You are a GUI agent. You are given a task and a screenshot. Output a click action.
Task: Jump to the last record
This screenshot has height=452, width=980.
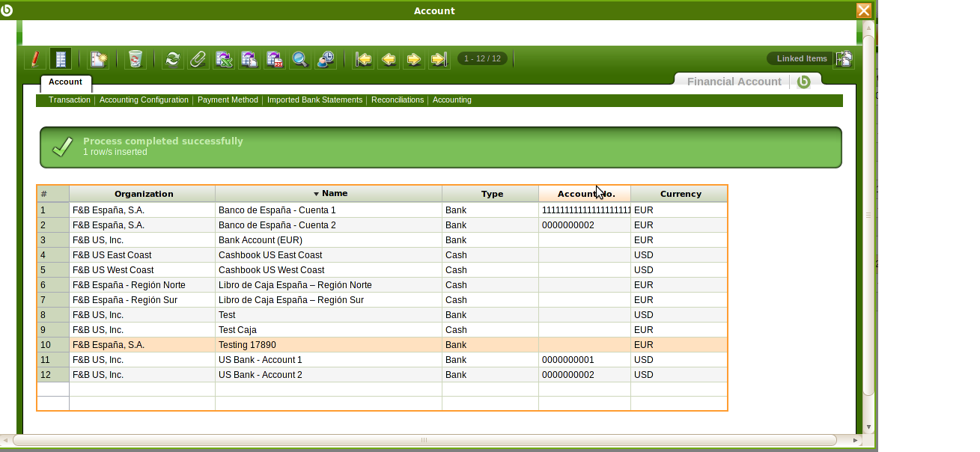click(439, 59)
